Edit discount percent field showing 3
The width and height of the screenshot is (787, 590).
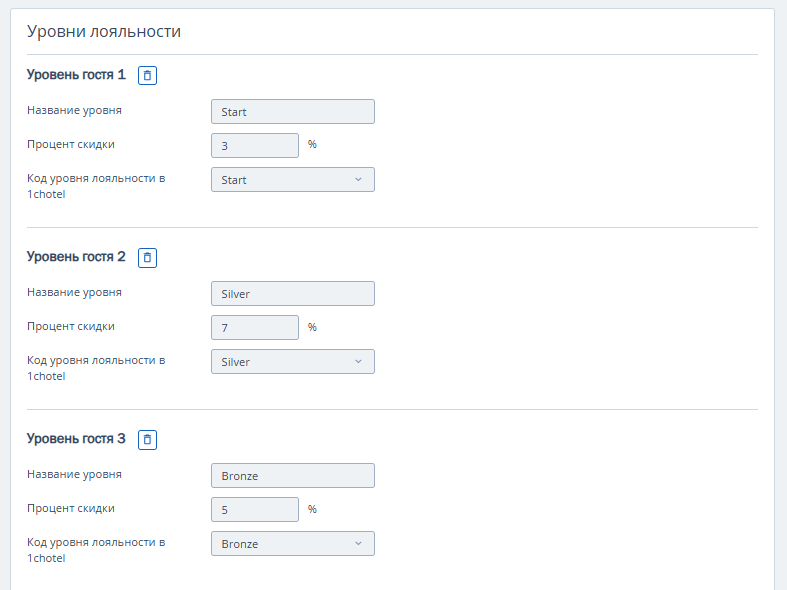click(x=255, y=145)
